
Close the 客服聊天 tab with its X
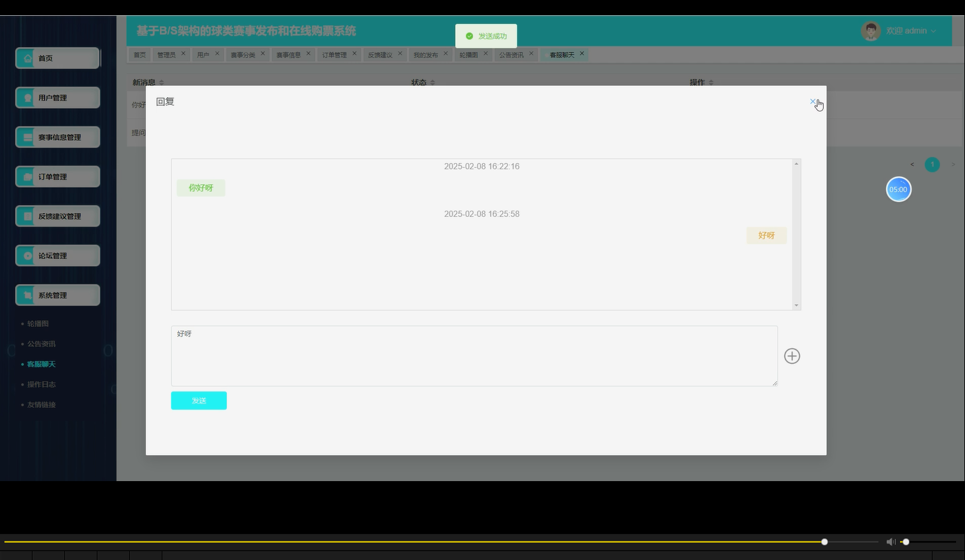tap(582, 53)
